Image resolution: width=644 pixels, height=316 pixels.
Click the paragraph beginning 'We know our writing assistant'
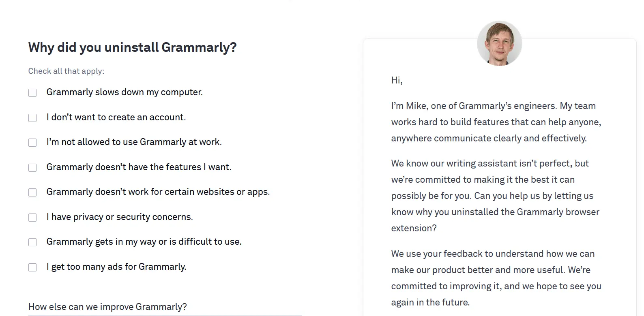495,196
